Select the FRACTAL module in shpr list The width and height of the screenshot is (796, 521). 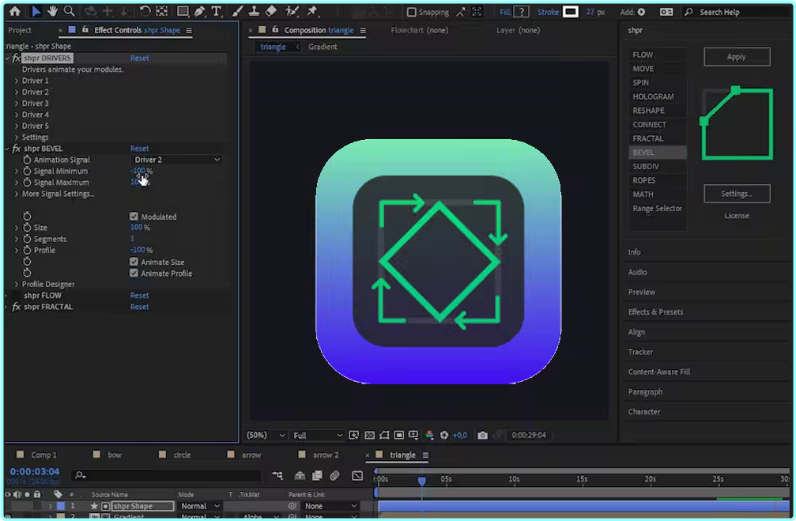point(648,139)
